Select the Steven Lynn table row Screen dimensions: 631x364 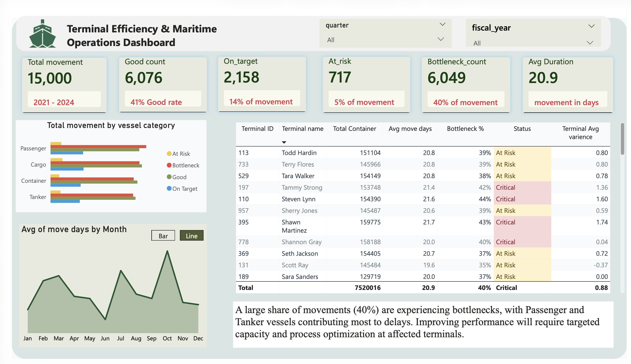tap(298, 199)
